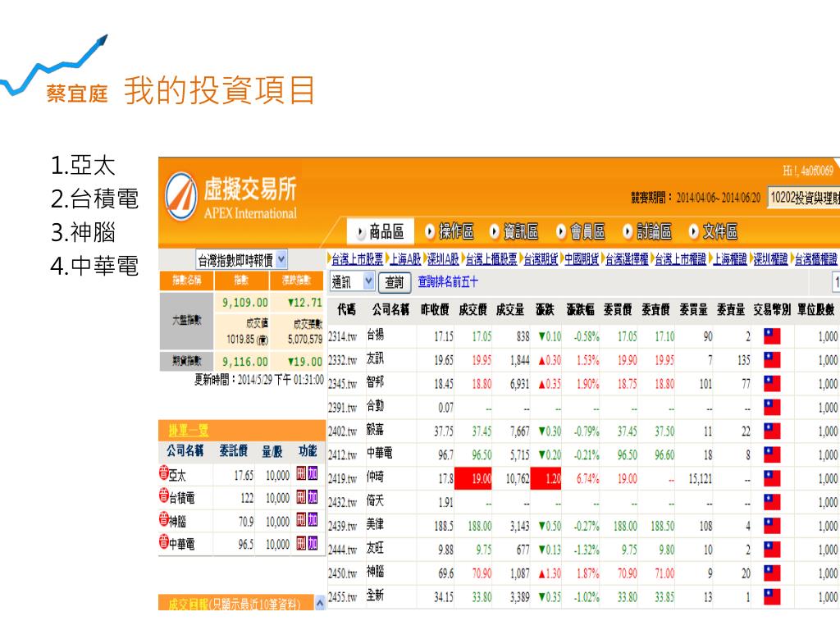Screen dimensions: 840x630
Task: Add to 中華電 order with 加 icon
Action: [x=313, y=543]
